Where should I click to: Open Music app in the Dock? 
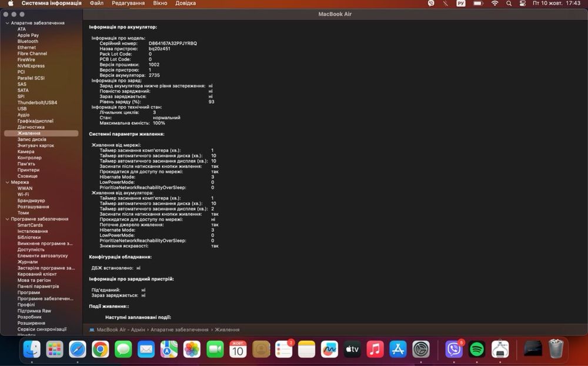click(375, 350)
